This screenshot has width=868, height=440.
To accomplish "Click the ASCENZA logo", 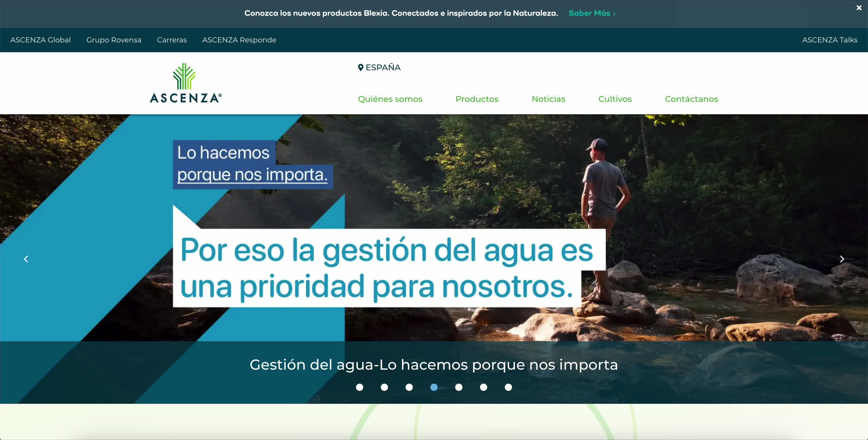I will (x=186, y=83).
